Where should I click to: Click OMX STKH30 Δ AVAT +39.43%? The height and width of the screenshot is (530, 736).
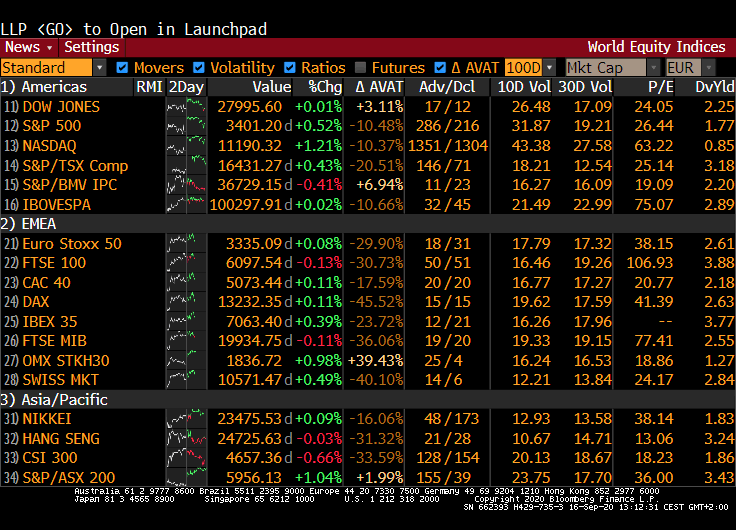coord(376,360)
